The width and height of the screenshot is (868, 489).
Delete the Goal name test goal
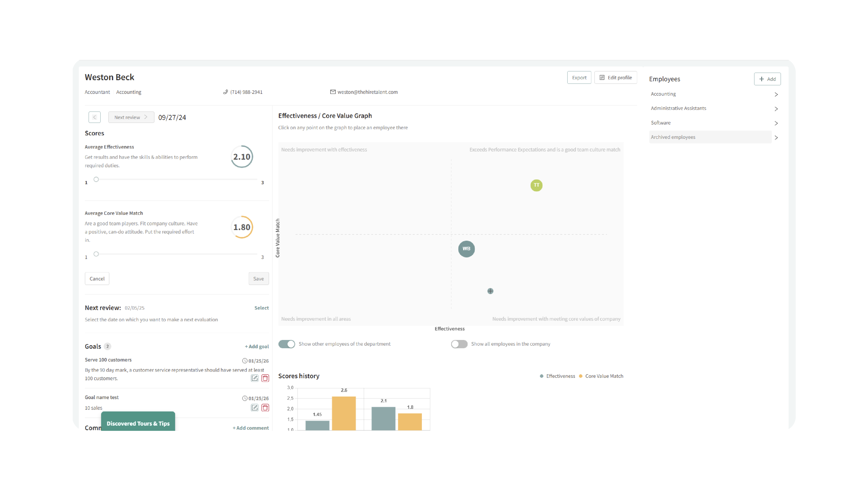pos(265,408)
